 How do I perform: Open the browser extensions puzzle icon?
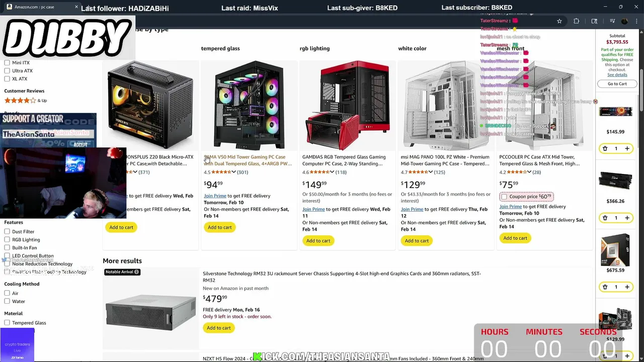point(577,21)
